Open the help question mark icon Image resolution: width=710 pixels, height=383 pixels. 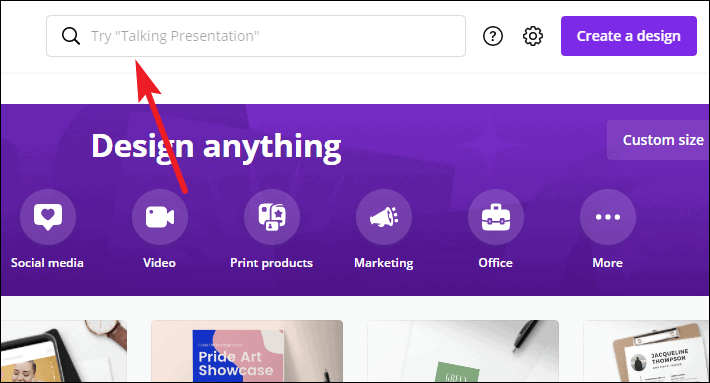click(493, 36)
